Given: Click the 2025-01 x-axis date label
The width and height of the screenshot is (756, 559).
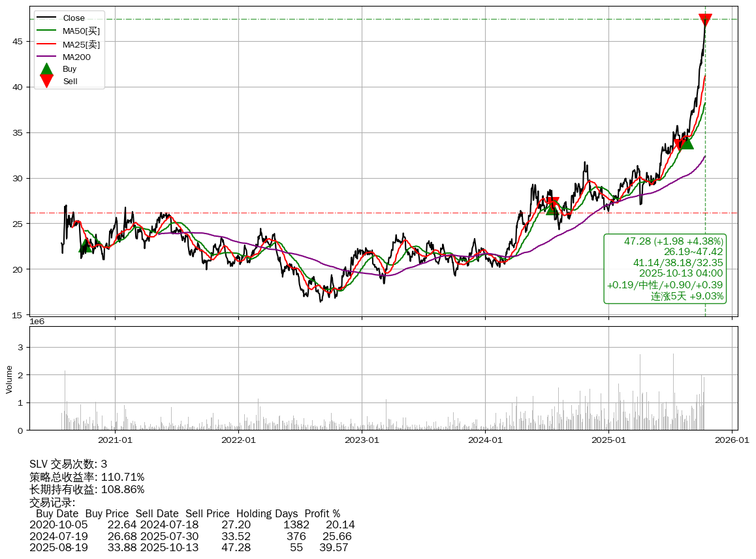Looking at the screenshot, I should [x=608, y=440].
